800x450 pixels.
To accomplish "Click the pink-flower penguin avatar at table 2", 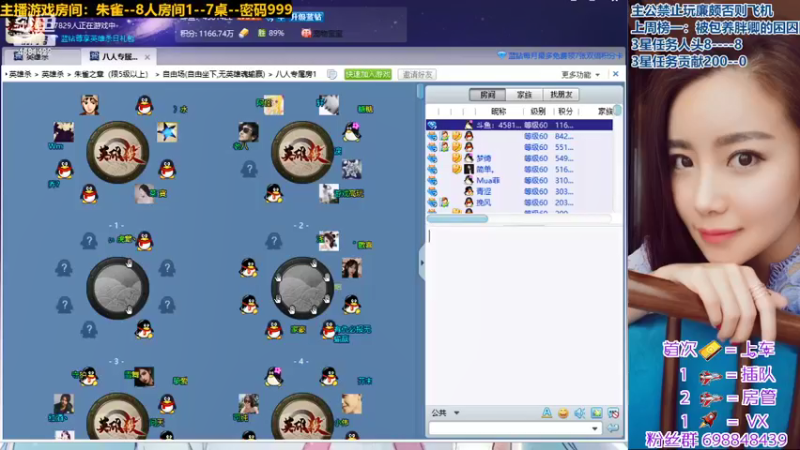I will point(352,132).
